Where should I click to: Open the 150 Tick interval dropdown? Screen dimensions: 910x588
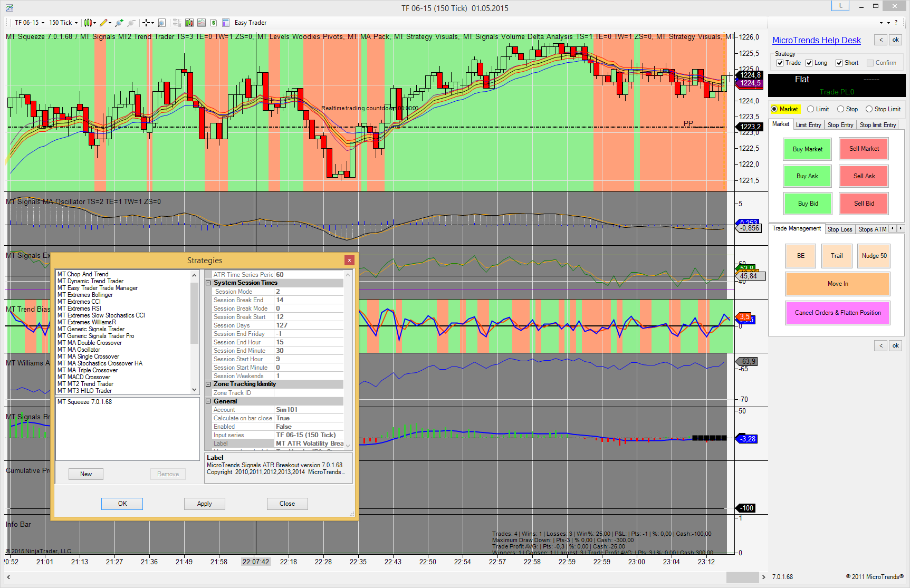point(63,23)
